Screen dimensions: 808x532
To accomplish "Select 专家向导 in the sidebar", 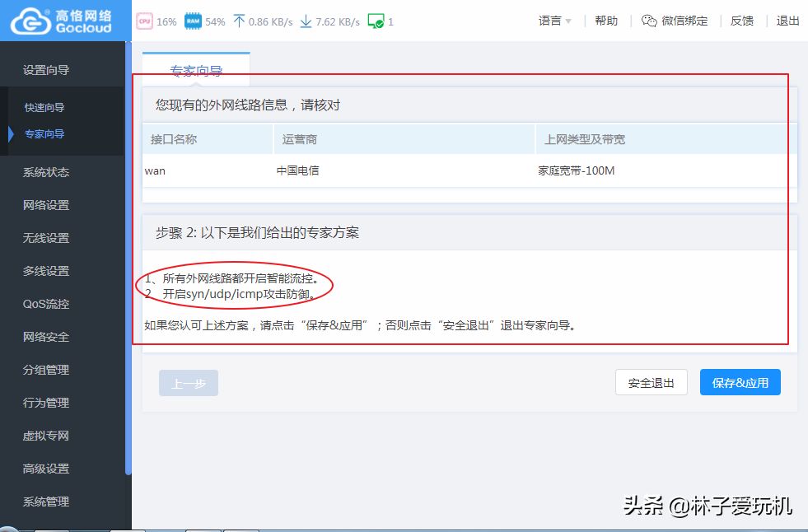I will [44, 134].
